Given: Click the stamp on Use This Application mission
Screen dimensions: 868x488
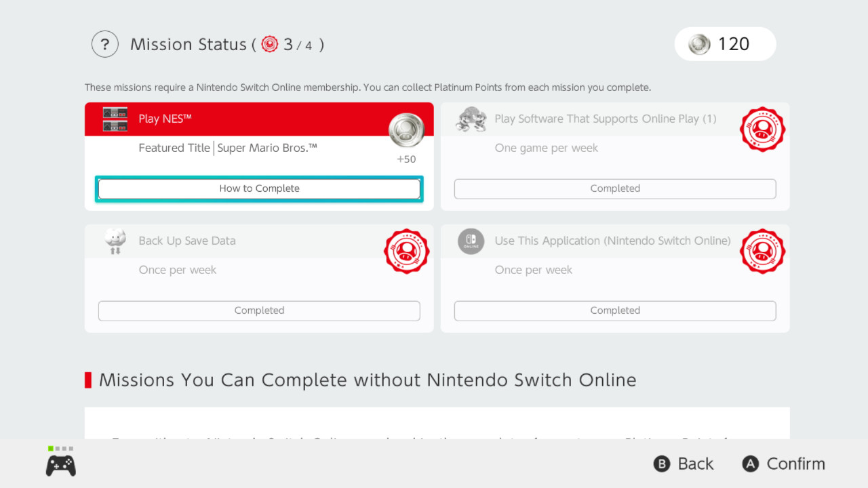Looking at the screenshot, I should tap(762, 251).
